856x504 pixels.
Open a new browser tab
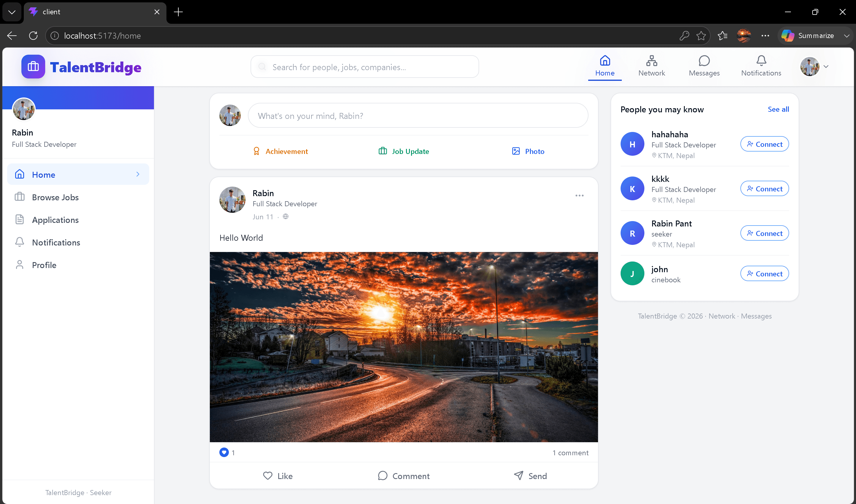(178, 12)
